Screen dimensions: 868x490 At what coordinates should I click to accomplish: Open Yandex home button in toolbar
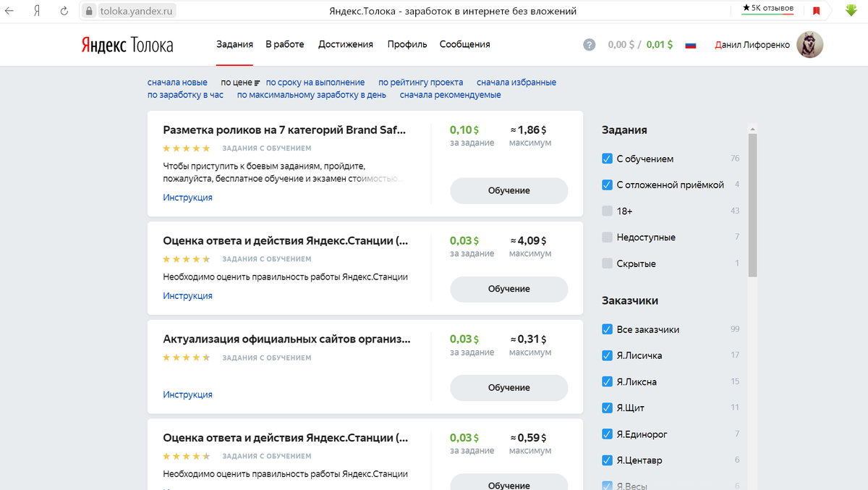point(36,11)
